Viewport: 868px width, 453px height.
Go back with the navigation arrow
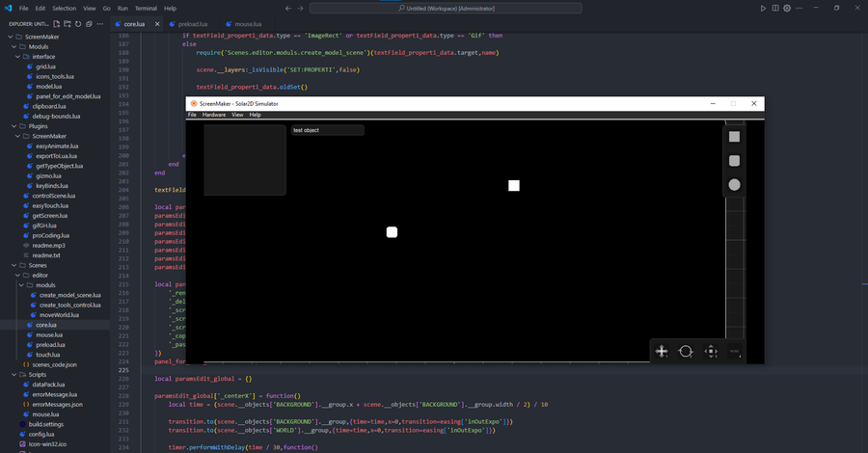[287, 9]
